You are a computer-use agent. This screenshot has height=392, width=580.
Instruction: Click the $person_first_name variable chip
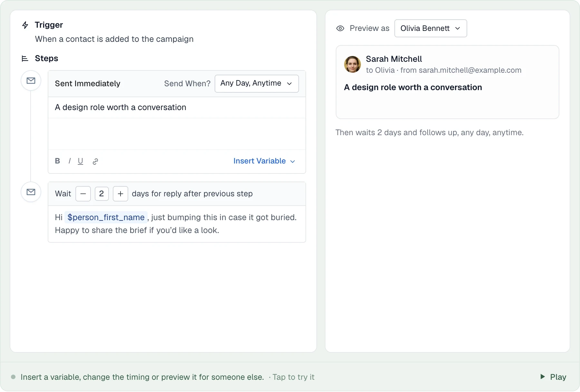coord(106,217)
